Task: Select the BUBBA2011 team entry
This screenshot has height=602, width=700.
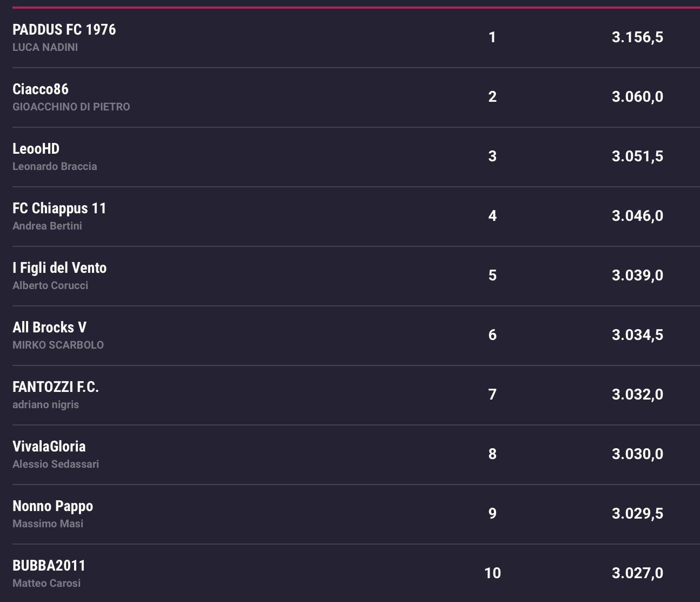Action: [x=49, y=565]
